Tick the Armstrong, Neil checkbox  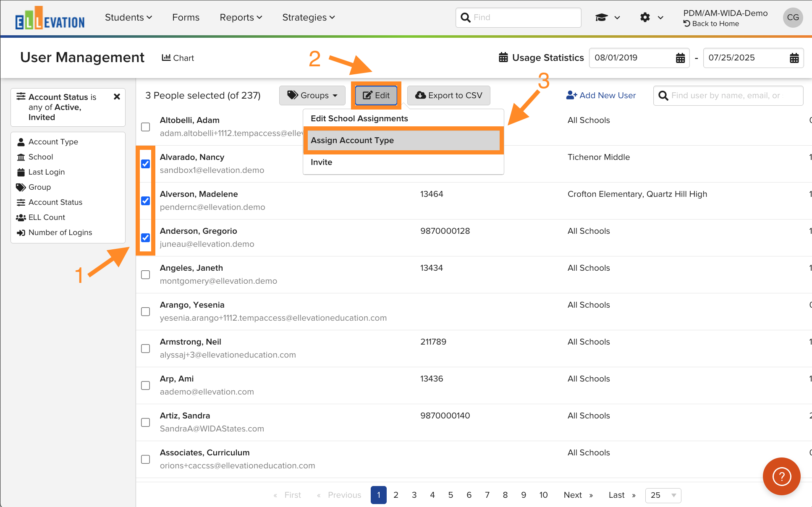click(x=146, y=348)
